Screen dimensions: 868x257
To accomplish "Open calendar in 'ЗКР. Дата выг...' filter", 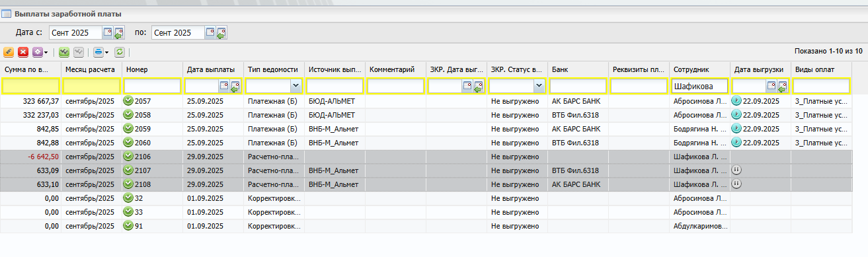I will (x=467, y=86).
